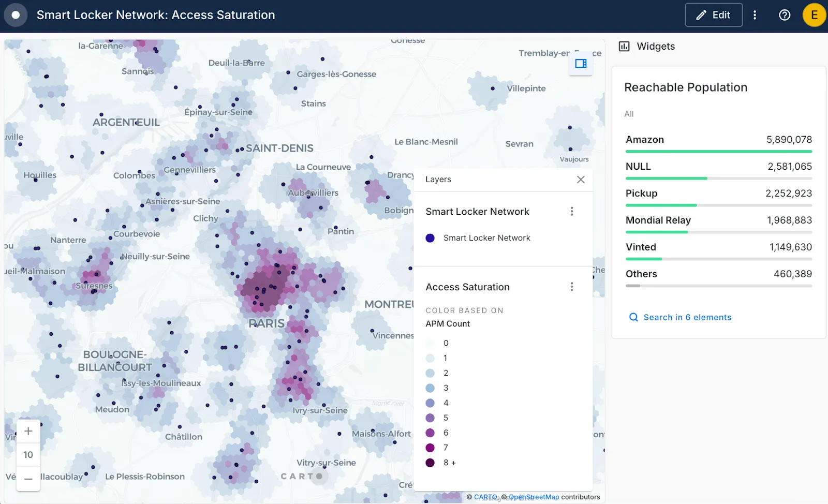
Task: Click the zoom level 10 indicator
Action: tap(28, 455)
